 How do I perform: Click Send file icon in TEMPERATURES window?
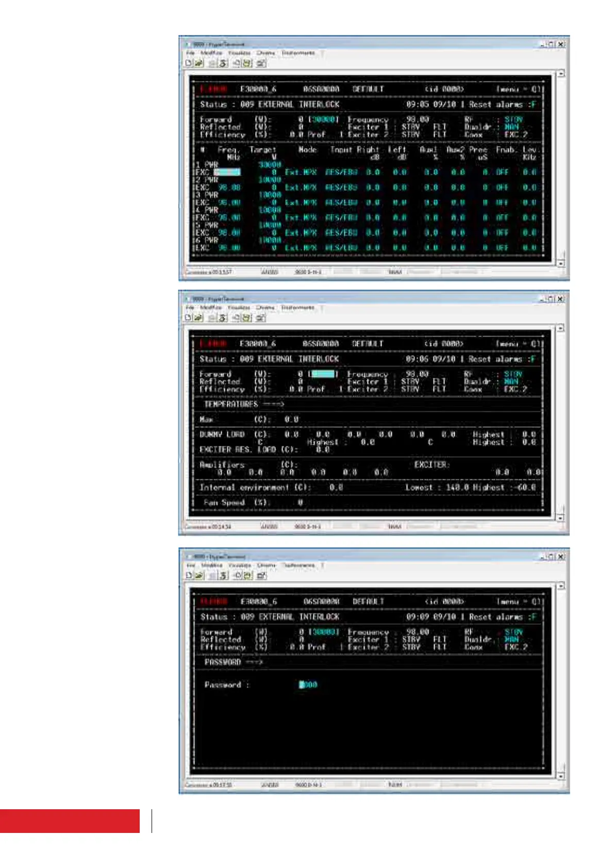pos(237,318)
